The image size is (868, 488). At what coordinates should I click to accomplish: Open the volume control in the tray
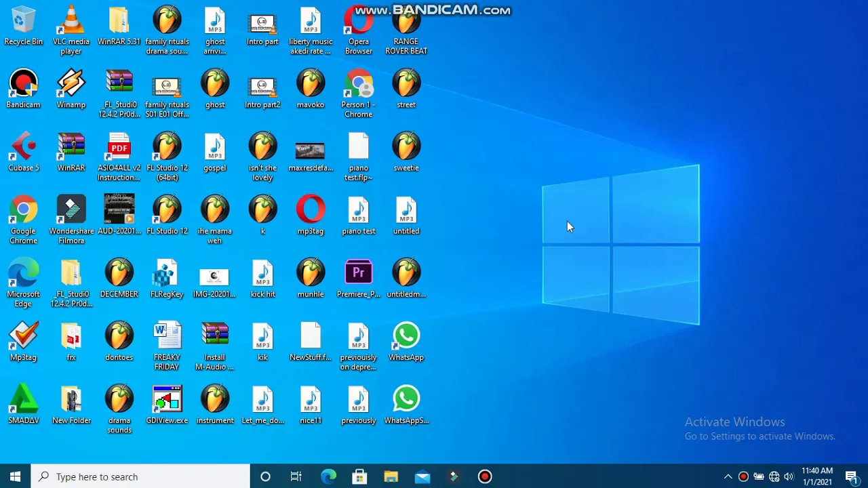[x=789, y=476]
